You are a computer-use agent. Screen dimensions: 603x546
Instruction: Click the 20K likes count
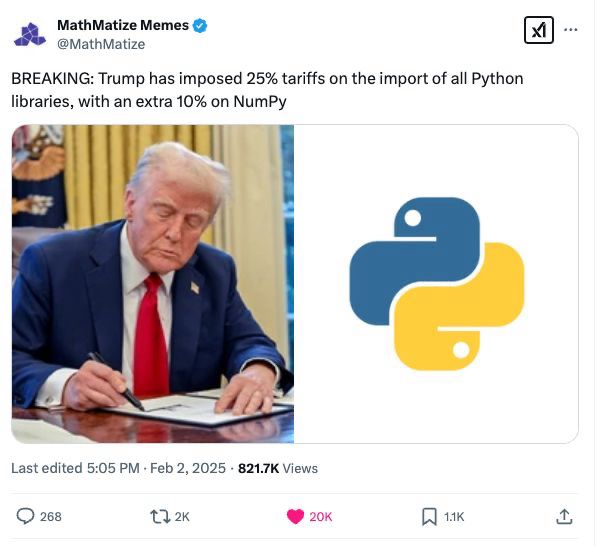point(320,516)
